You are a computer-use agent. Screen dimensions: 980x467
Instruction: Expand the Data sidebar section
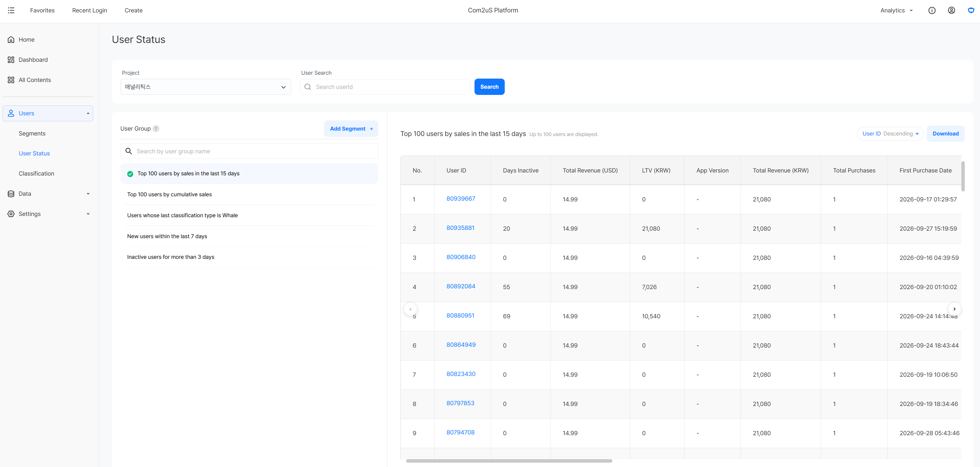[88, 194]
